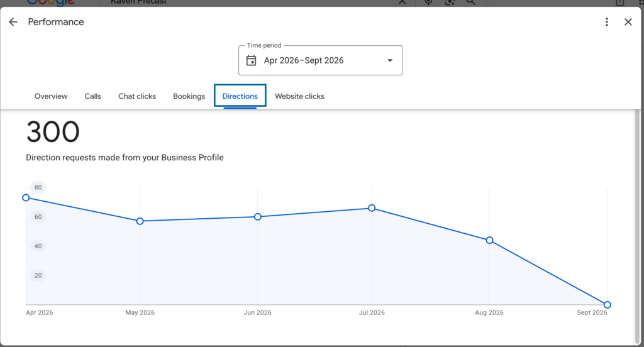The width and height of the screenshot is (644, 347).
Task: Click the Jul 2026 data point on chart
Action: pyautogui.click(x=372, y=208)
